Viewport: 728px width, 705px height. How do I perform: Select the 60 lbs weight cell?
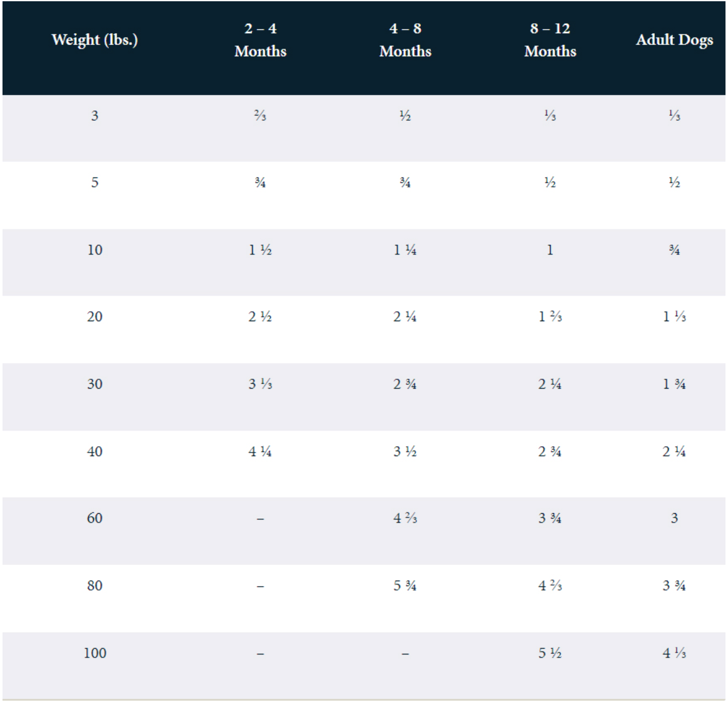[94, 518]
